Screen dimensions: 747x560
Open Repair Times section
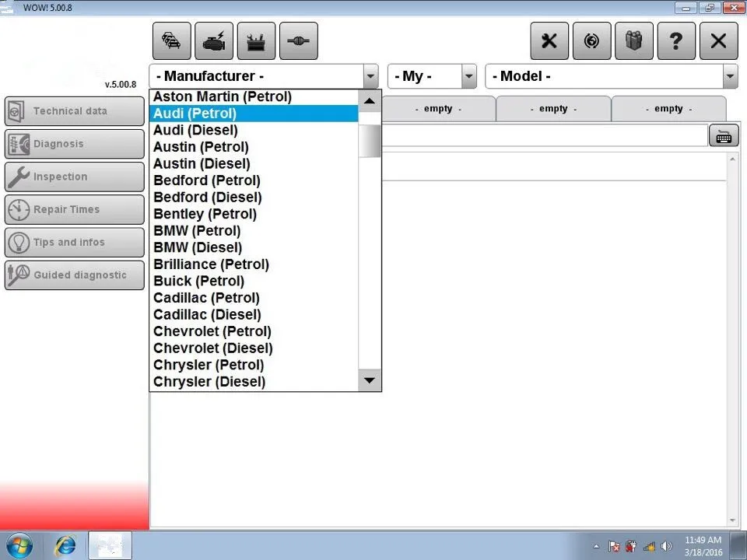point(75,209)
